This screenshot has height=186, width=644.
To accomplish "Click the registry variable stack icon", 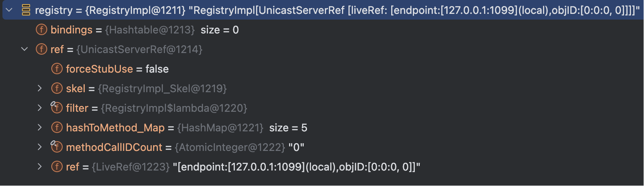I will [26, 10].
